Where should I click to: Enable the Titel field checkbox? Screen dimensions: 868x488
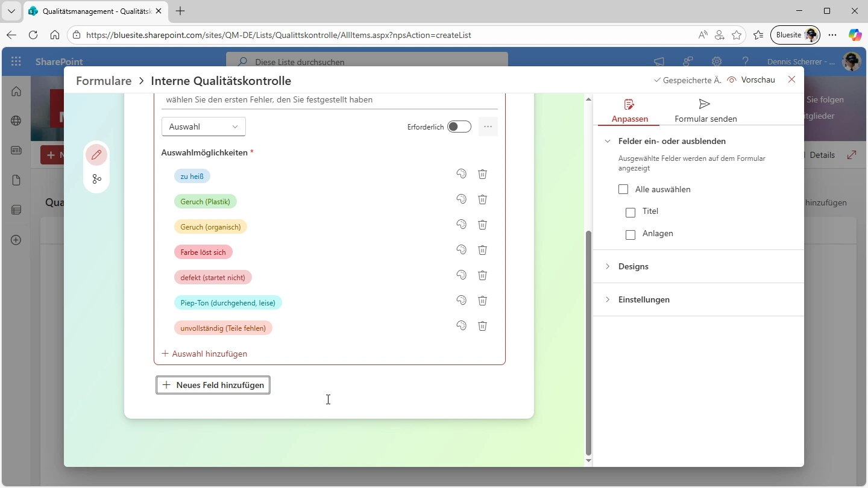coord(631,212)
